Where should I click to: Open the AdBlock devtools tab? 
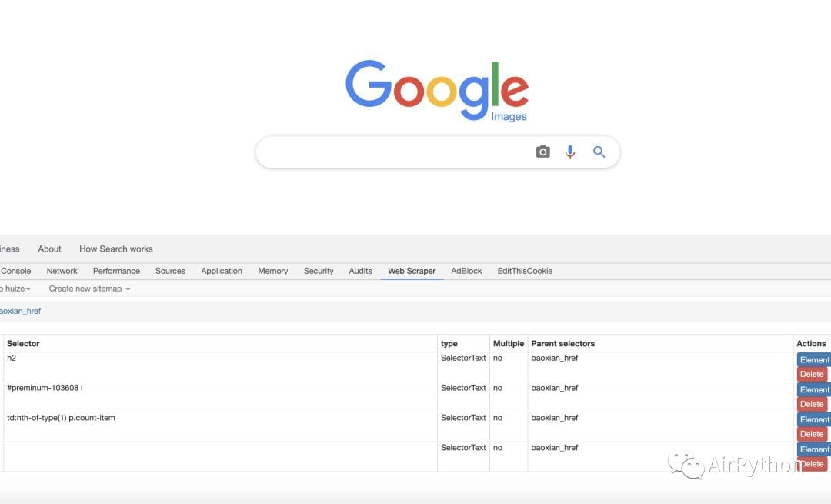[466, 271]
